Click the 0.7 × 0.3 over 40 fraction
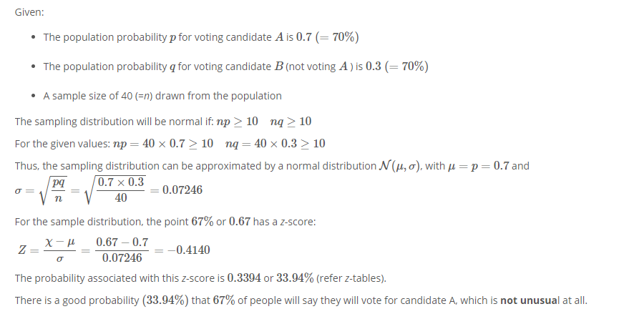The image size is (644, 319). 120,190
